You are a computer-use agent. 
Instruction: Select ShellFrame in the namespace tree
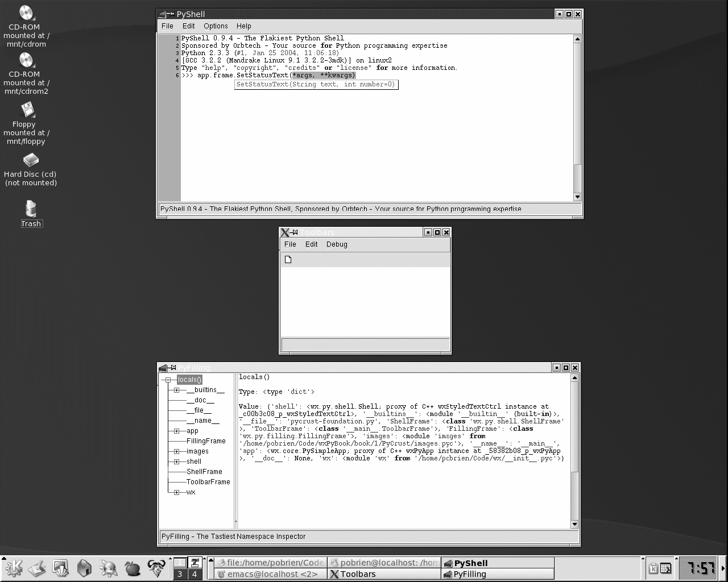coord(204,472)
